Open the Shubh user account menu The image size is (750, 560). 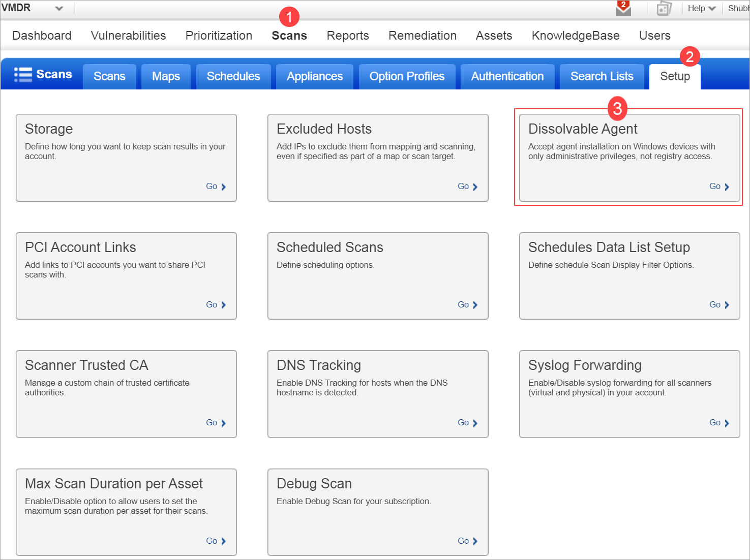pos(737,8)
